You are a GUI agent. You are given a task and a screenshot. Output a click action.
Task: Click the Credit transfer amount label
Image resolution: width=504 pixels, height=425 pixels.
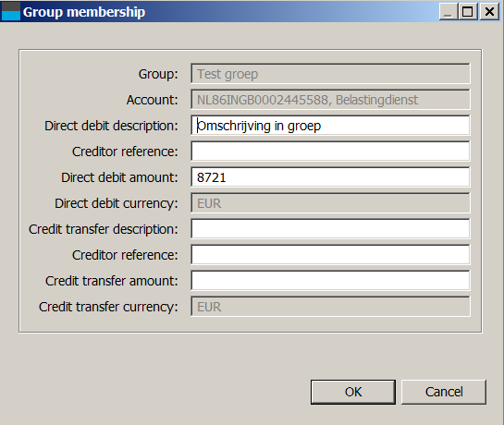pos(111,281)
